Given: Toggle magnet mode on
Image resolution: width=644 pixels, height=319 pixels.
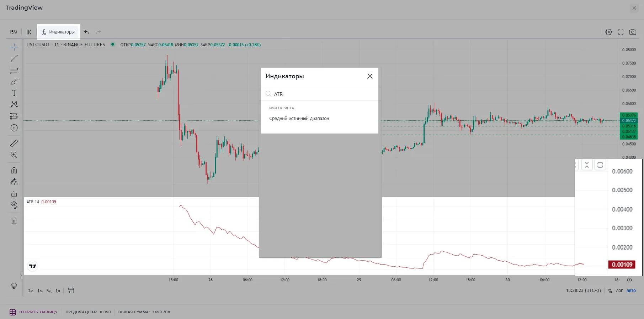Looking at the screenshot, I should pos(14,171).
